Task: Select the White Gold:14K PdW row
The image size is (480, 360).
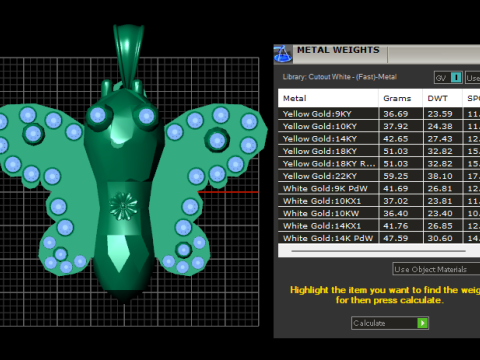Action: tap(379, 238)
